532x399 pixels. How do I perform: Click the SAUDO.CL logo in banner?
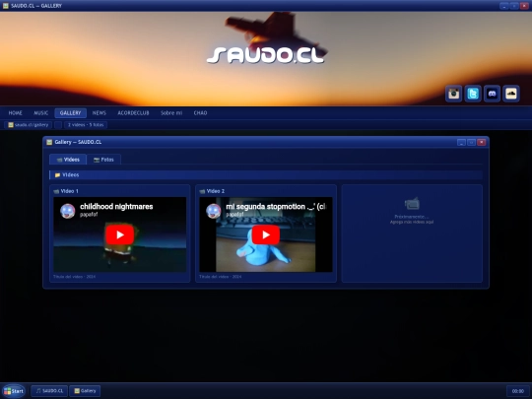(266, 55)
